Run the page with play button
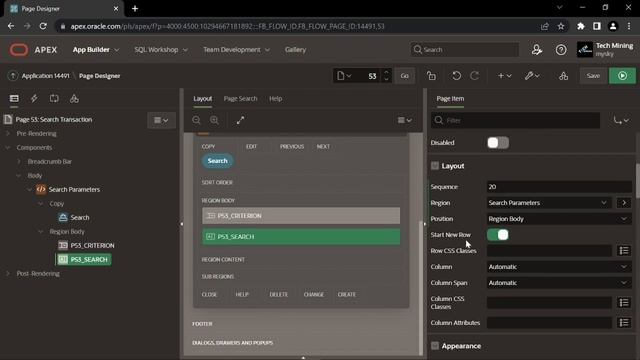 pyautogui.click(x=622, y=76)
